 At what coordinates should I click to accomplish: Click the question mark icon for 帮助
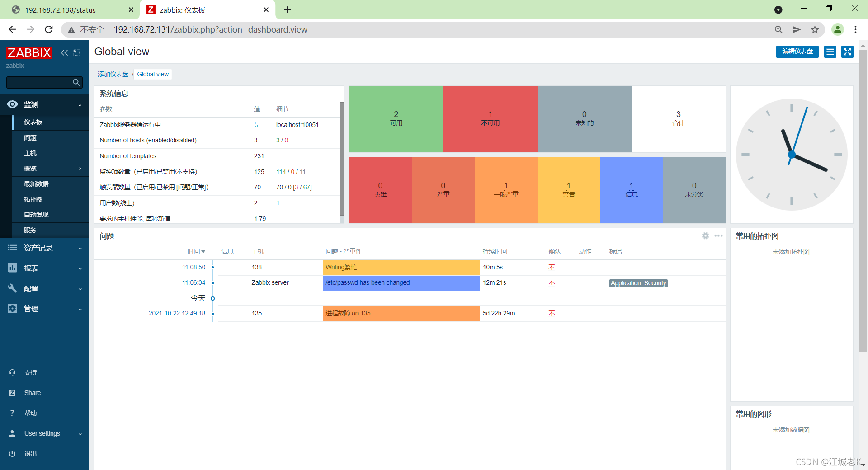12,413
